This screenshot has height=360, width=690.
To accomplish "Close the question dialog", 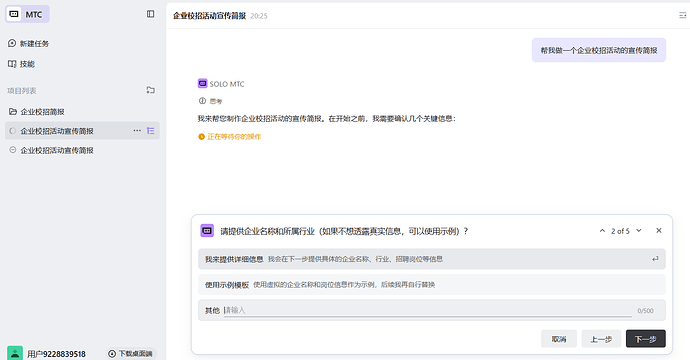I will [659, 230].
